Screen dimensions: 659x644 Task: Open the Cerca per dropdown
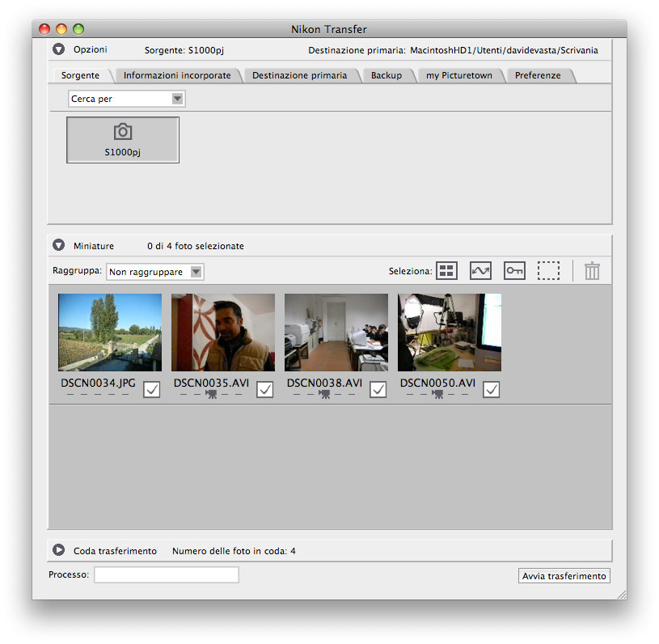coord(126,99)
